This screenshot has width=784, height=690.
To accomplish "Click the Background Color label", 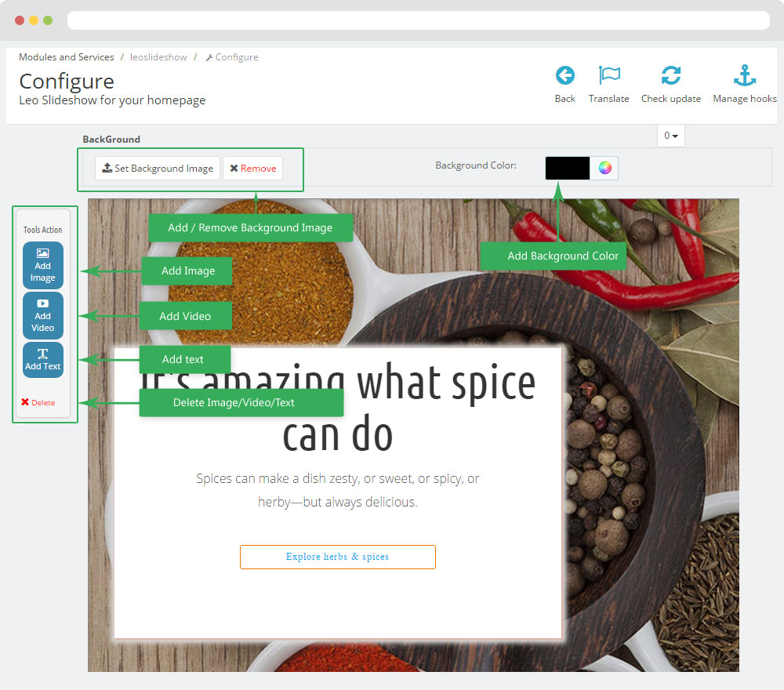I will 476,165.
